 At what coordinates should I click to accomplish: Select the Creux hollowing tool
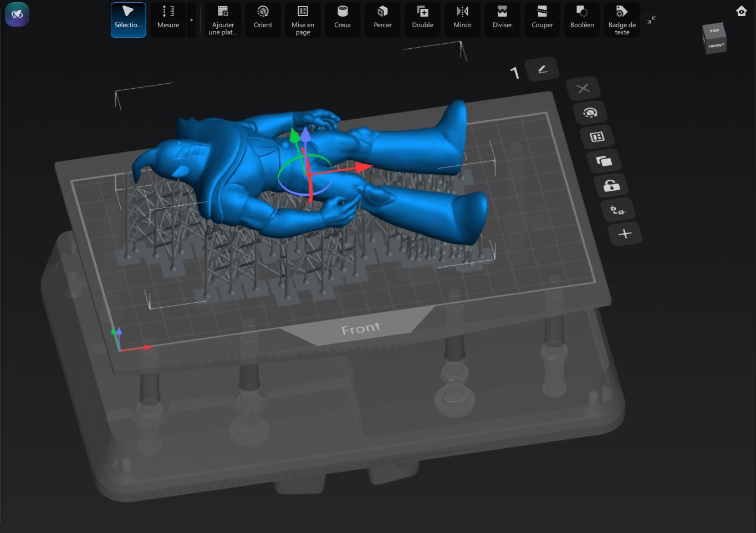pyautogui.click(x=343, y=20)
